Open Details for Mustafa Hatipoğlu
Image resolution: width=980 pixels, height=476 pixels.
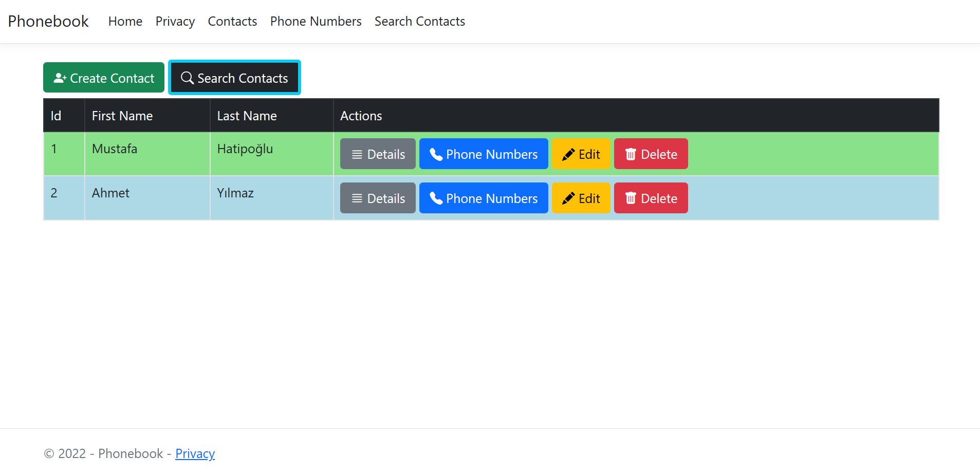(x=378, y=154)
